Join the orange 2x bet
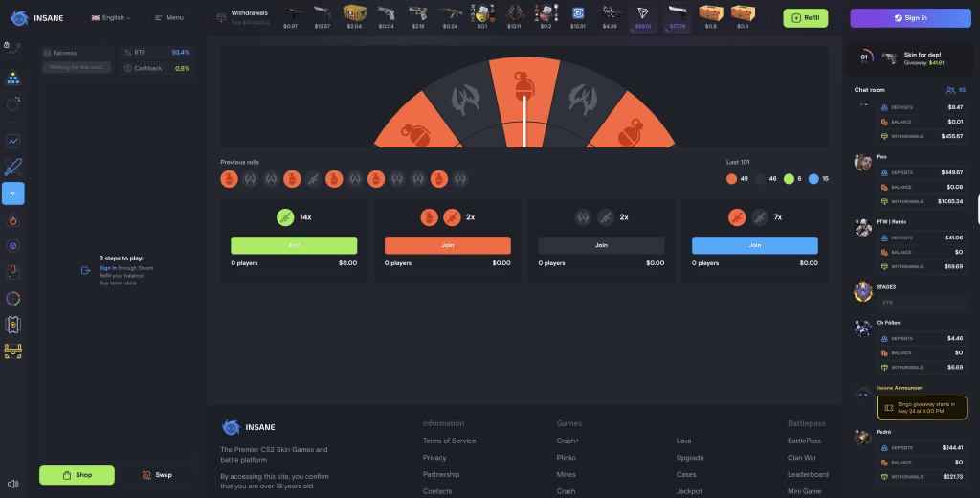The height and width of the screenshot is (498, 980). 447,245
